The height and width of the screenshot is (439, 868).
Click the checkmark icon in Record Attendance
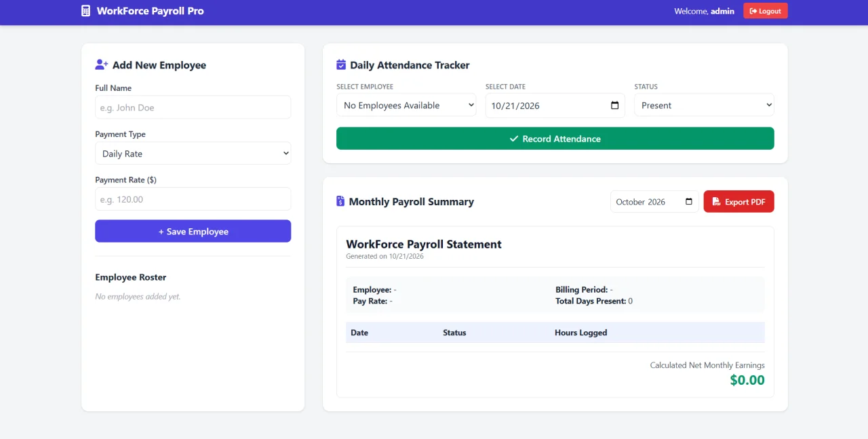514,139
